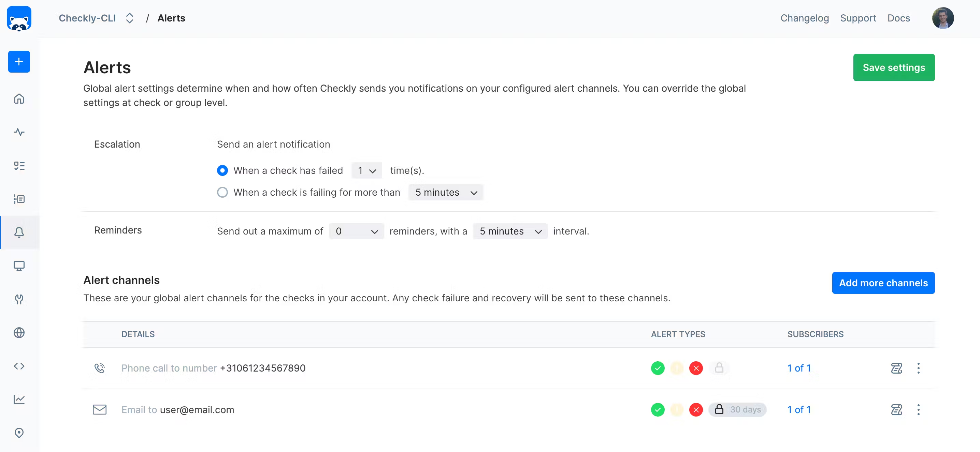
Task: Open the heartbeat activity sidebar icon
Action: pos(19,132)
